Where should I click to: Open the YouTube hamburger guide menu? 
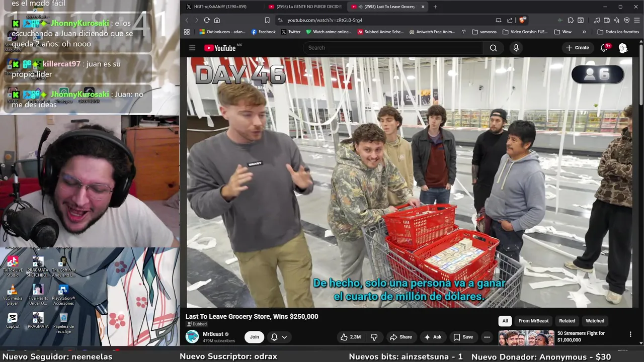pyautogui.click(x=192, y=48)
